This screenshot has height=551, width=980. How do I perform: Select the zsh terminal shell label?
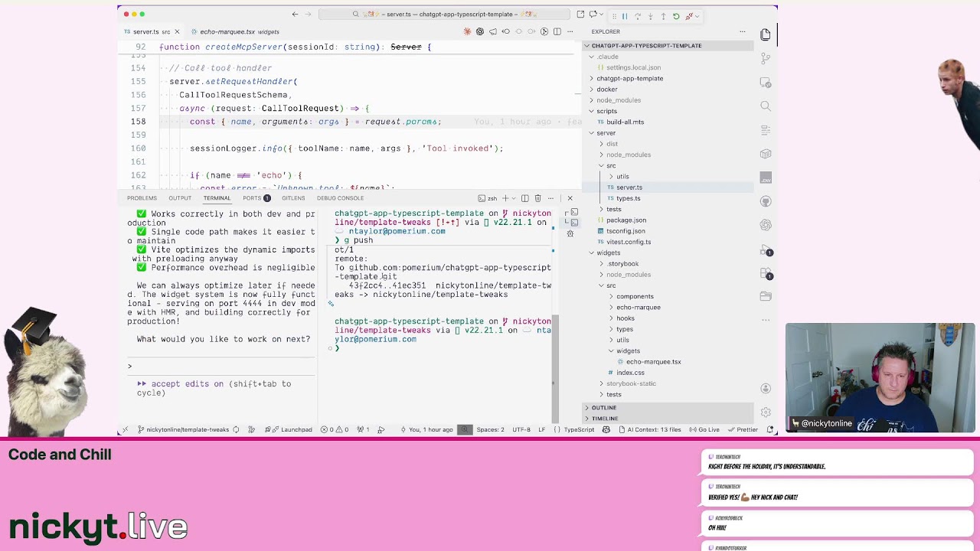(488, 198)
